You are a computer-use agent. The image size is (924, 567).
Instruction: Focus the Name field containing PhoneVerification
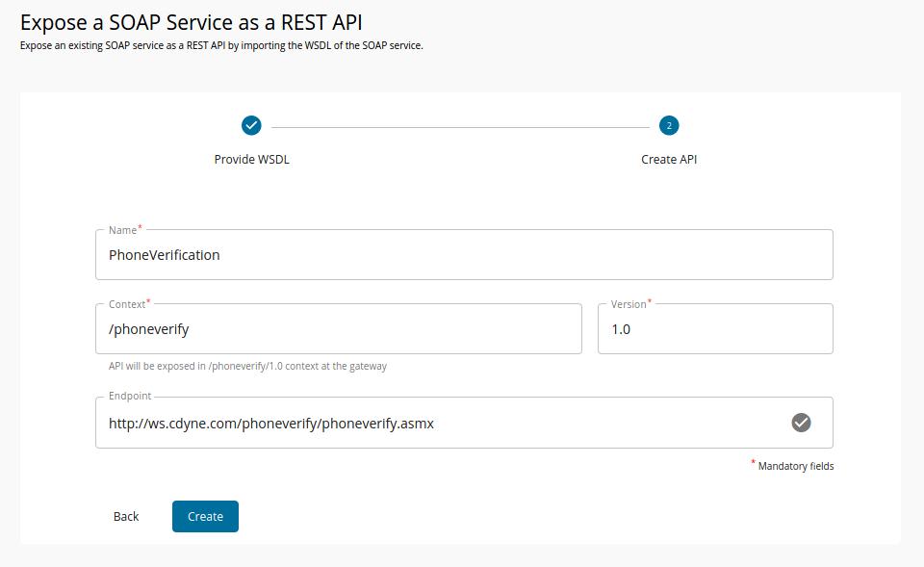coord(462,255)
